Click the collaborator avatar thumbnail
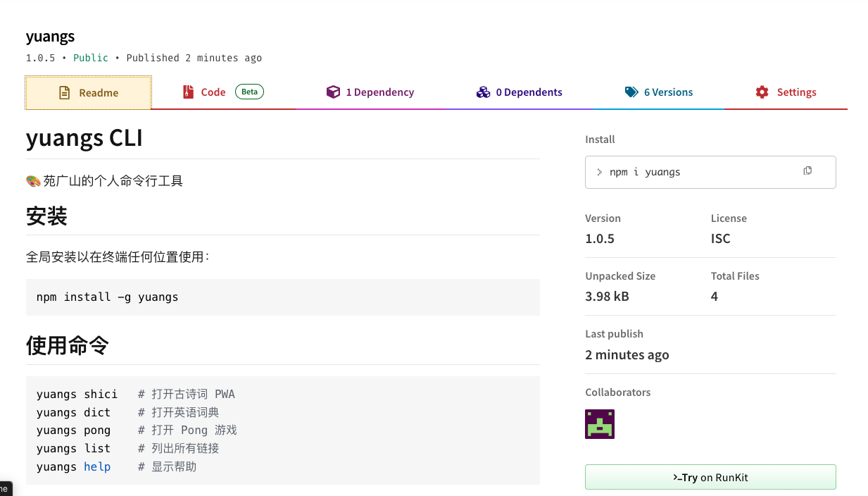868x496 pixels. (x=600, y=424)
